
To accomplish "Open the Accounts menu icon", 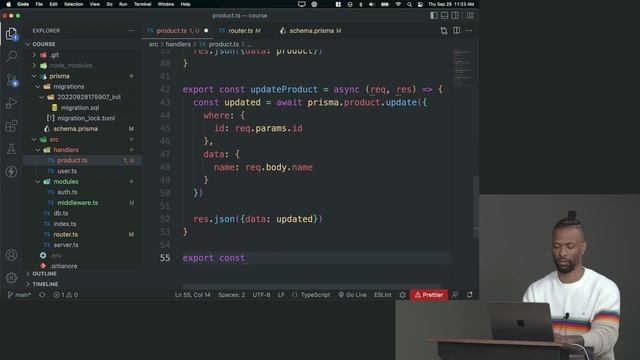I will pyautogui.click(x=11, y=255).
